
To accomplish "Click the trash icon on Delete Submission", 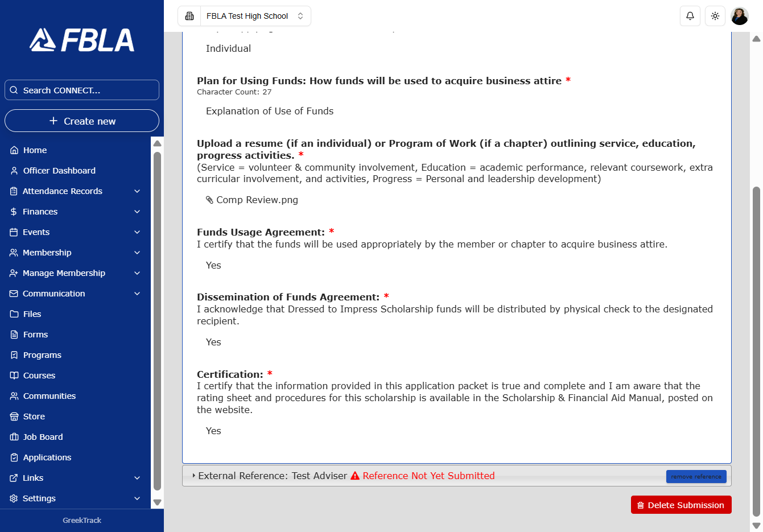I will (x=641, y=505).
